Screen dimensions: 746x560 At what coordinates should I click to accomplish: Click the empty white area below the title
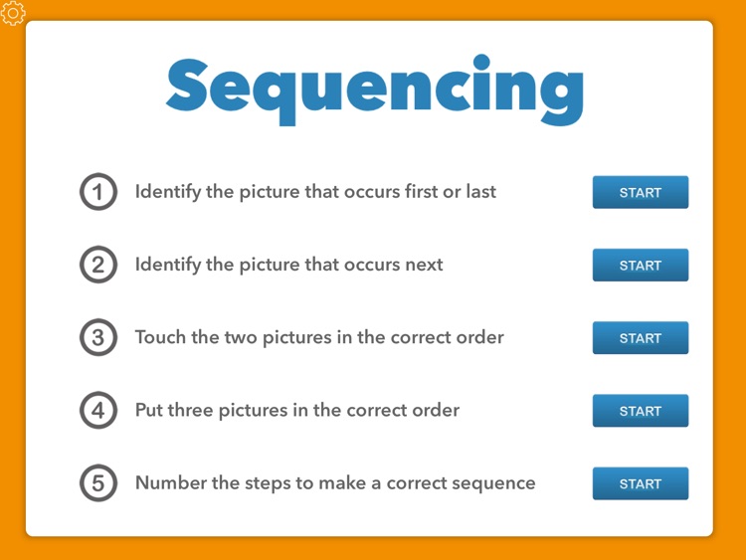[373, 149]
